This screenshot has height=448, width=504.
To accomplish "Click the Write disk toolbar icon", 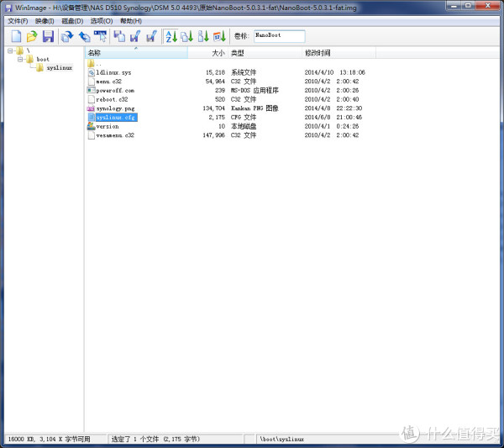I will (x=84, y=36).
